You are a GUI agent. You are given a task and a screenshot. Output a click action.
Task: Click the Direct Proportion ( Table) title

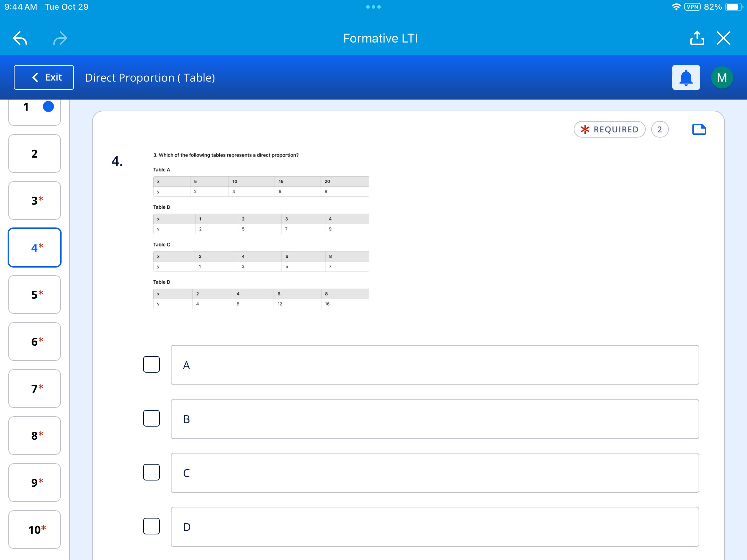(150, 77)
